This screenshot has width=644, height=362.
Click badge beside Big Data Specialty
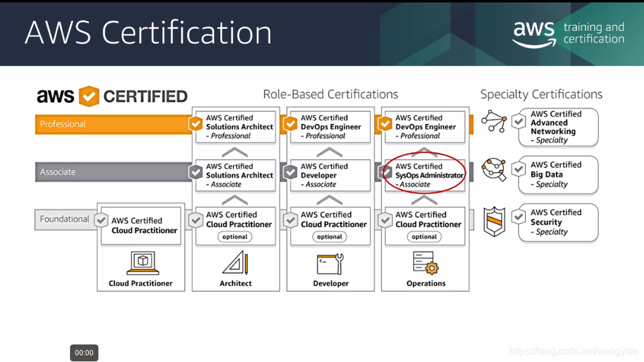click(x=518, y=169)
